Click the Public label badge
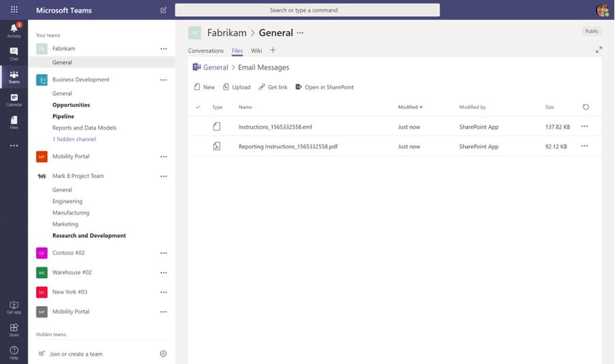Viewport: 615px width, 364px height. point(591,31)
